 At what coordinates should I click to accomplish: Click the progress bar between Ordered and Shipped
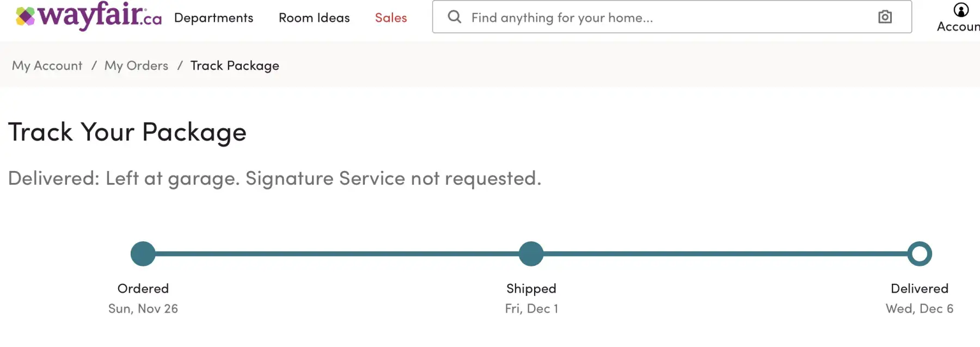(338, 254)
